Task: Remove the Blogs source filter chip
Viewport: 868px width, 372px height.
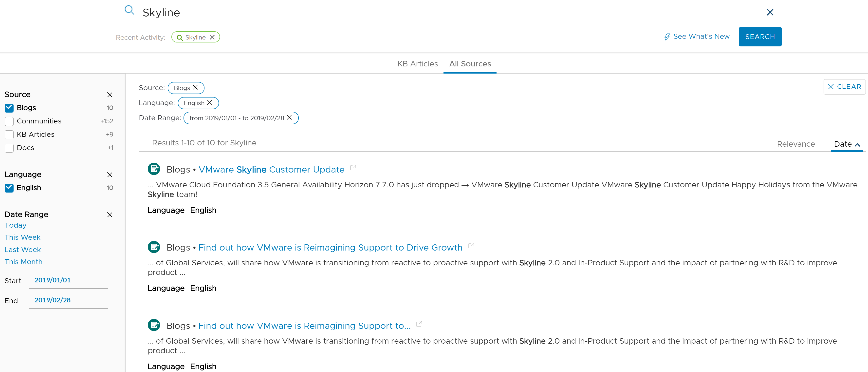Action: pos(195,87)
